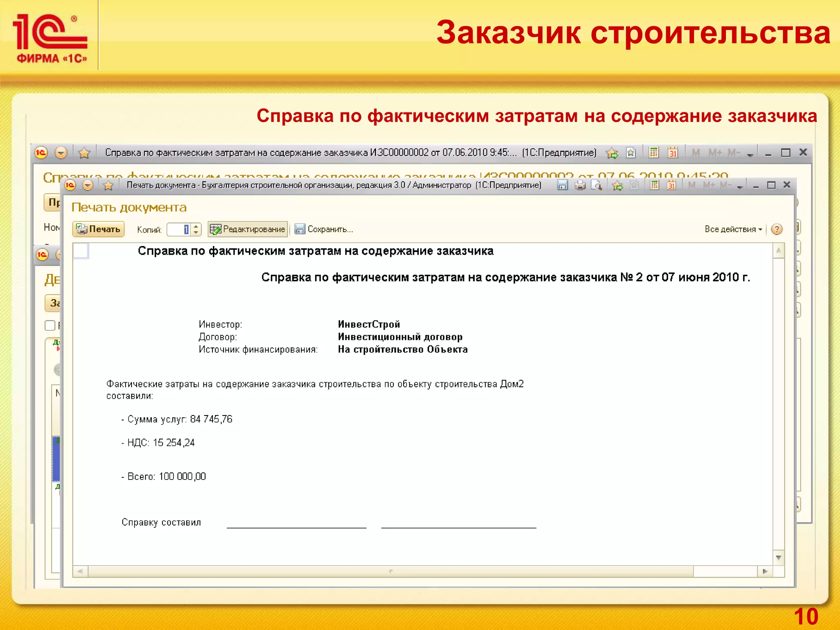Click text 'ИнвестСтрой' in the document
Image resolution: width=840 pixels, height=630 pixels.
click(369, 324)
